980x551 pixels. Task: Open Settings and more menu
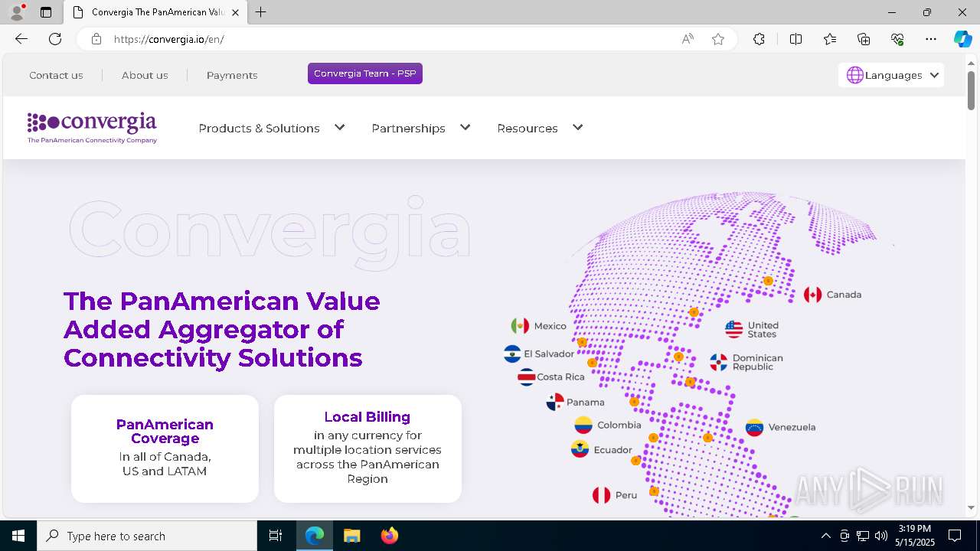point(931,39)
